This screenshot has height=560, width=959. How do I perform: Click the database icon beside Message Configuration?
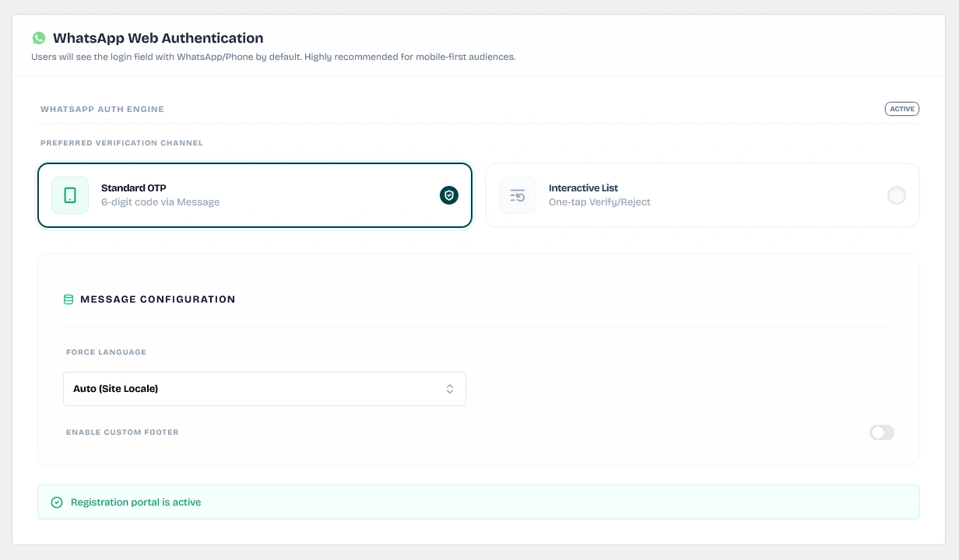(68, 299)
